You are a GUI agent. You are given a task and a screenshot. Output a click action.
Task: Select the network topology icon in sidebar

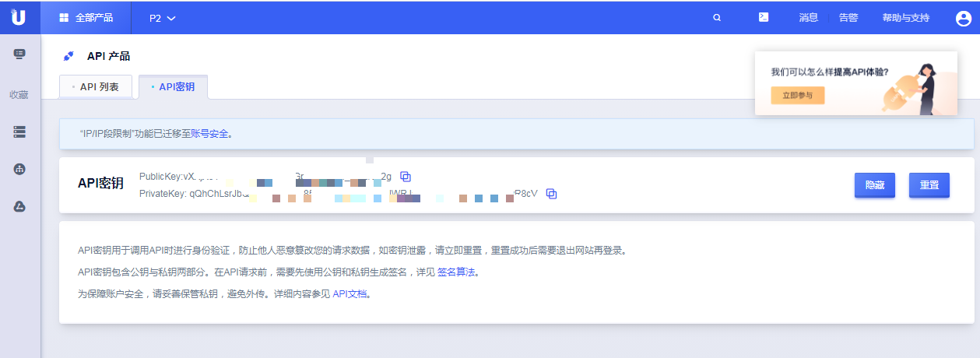tap(19, 170)
